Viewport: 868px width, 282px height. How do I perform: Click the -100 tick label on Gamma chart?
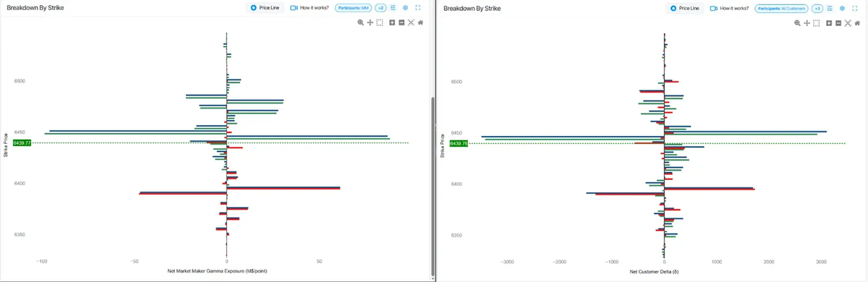coord(42,261)
